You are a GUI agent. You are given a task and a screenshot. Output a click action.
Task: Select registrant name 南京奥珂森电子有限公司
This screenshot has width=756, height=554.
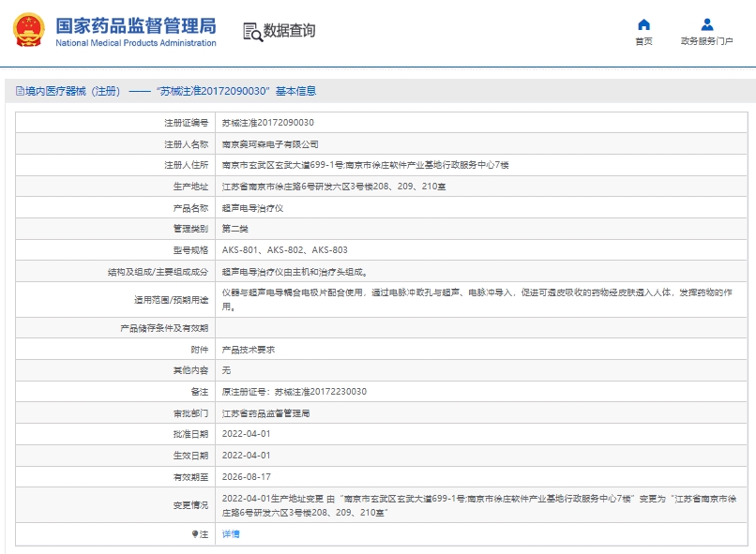pyautogui.click(x=269, y=144)
